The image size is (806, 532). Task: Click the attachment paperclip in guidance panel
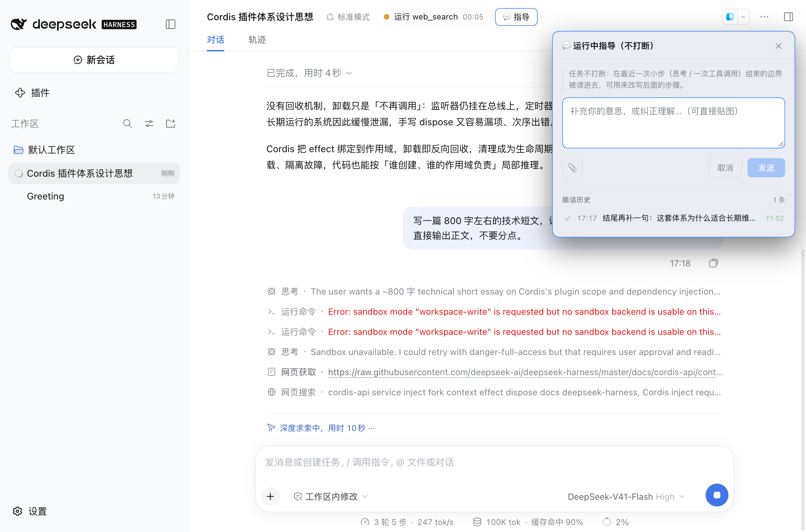click(x=572, y=168)
